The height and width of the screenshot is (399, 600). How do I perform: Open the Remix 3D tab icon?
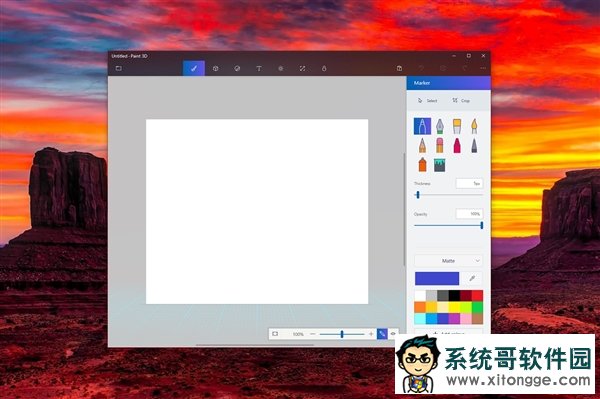click(324, 68)
